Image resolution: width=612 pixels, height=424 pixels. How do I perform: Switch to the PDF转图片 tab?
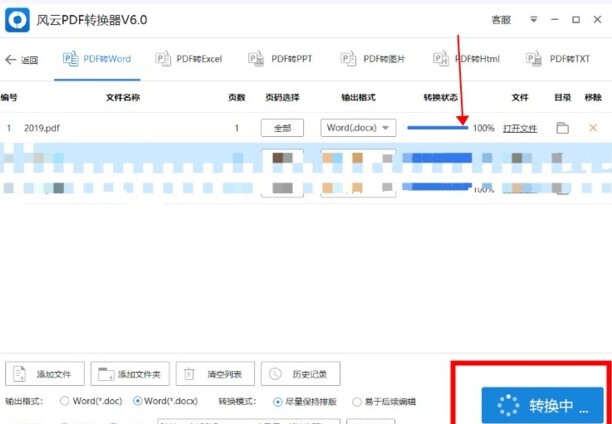point(373,59)
